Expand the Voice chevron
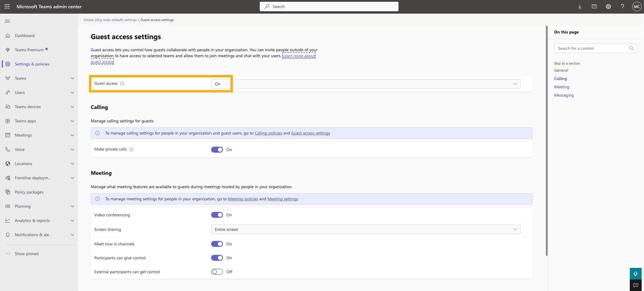Viewport: 644px width, 291px height. tap(72, 149)
